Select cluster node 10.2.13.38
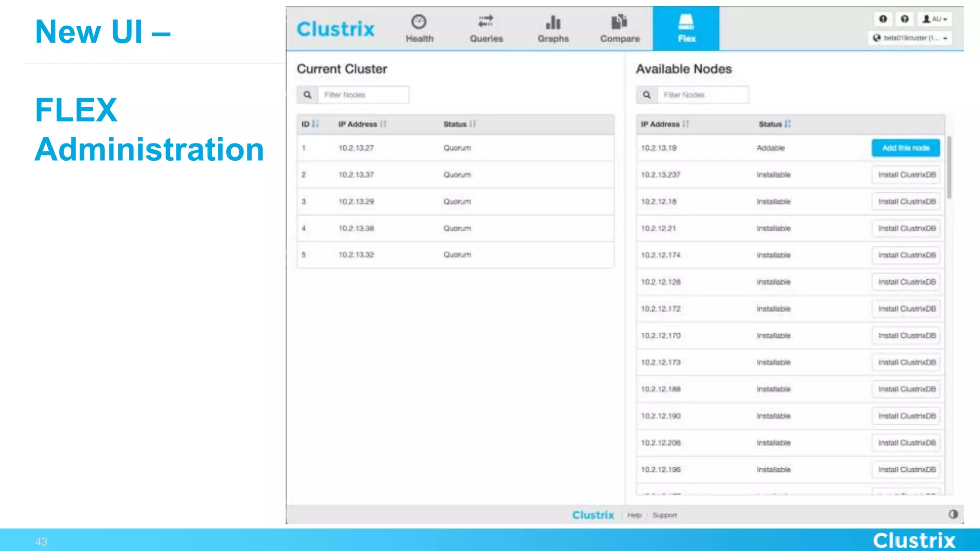 (455, 228)
